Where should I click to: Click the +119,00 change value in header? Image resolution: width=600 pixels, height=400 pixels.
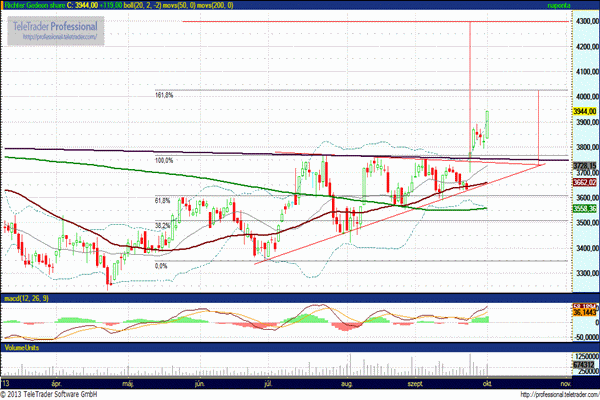tap(111, 5)
